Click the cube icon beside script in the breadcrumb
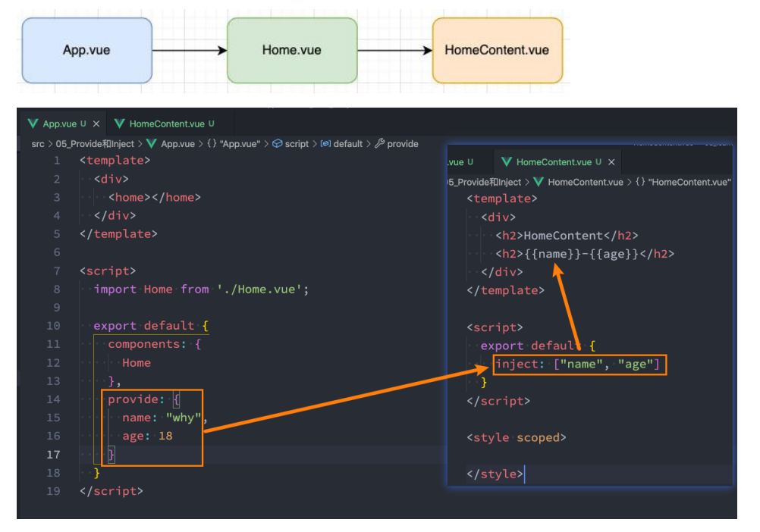Screen dimensions: 760x532 277,143
